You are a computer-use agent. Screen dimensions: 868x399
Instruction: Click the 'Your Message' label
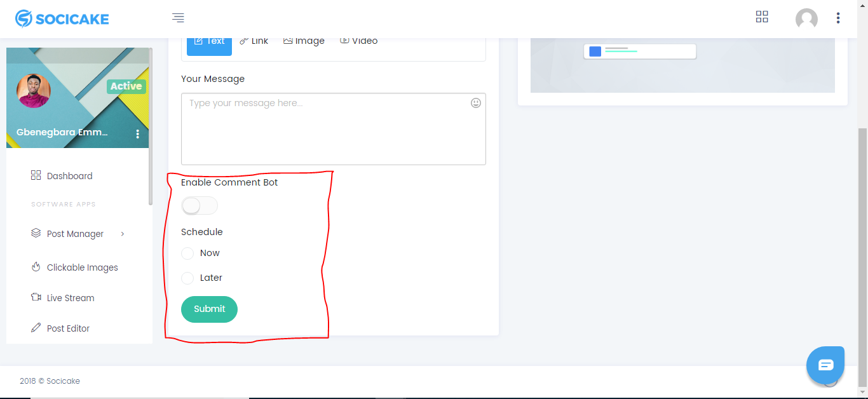pyautogui.click(x=213, y=79)
